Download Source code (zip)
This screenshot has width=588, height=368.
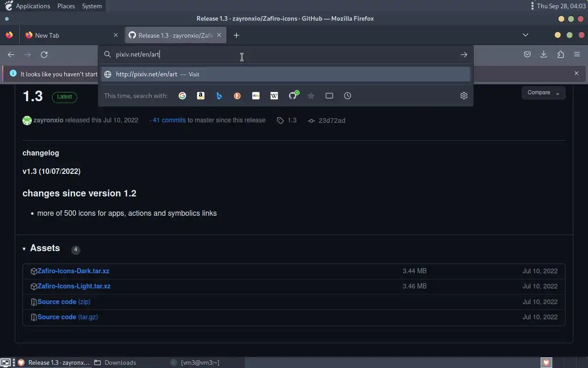(x=64, y=302)
